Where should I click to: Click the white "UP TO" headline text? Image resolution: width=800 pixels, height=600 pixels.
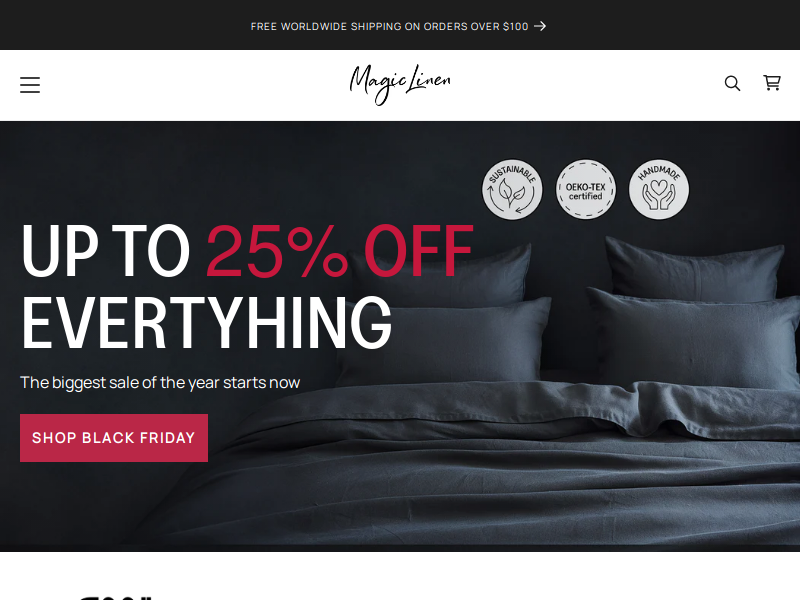click(106, 251)
